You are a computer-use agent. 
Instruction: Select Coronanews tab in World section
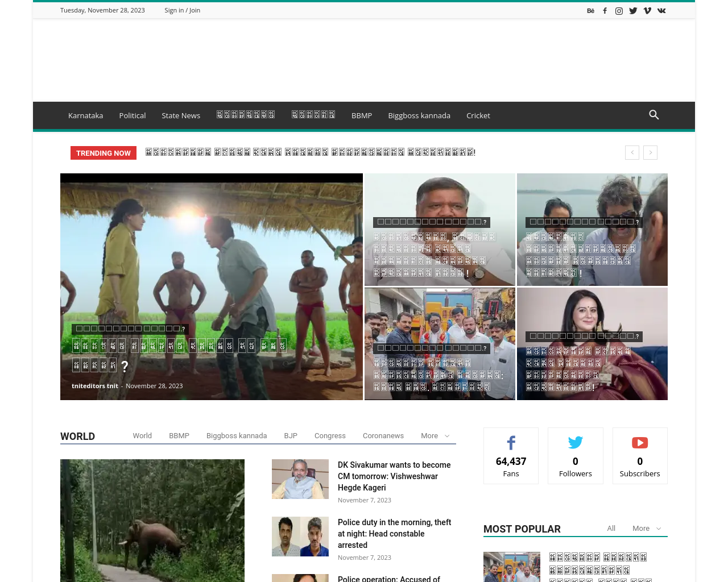coord(383,436)
